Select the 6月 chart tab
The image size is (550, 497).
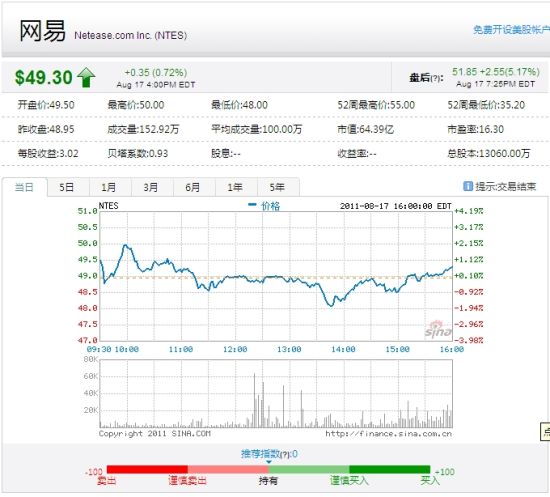[193, 187]
